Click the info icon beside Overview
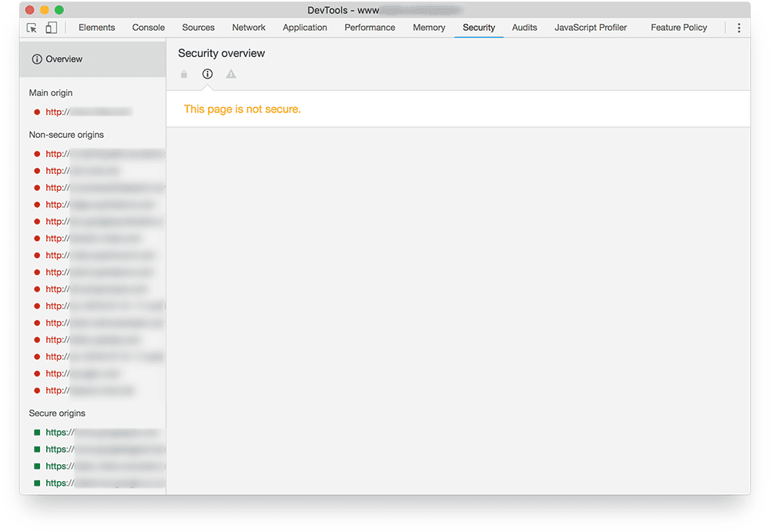Screen dimensions: 770x532 (37, 59)
